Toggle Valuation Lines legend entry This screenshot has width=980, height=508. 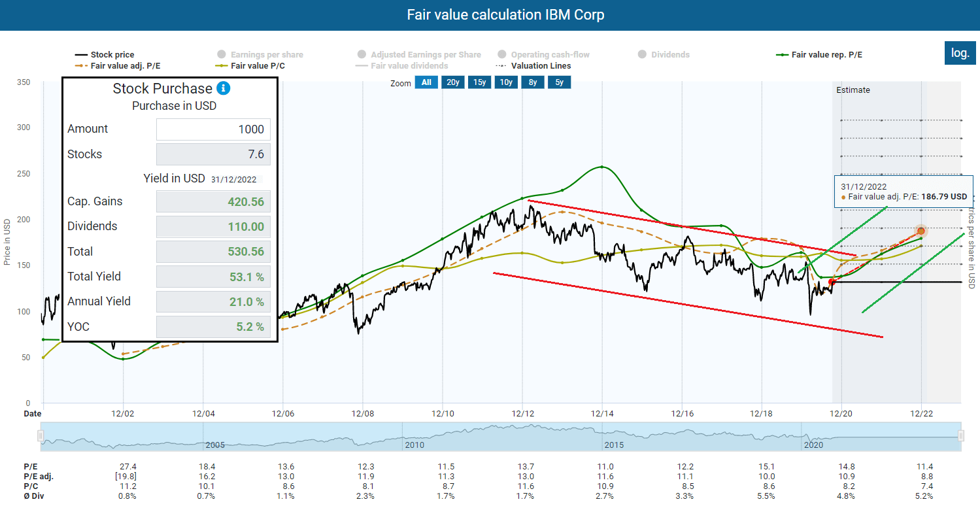[x=533, y=65]
